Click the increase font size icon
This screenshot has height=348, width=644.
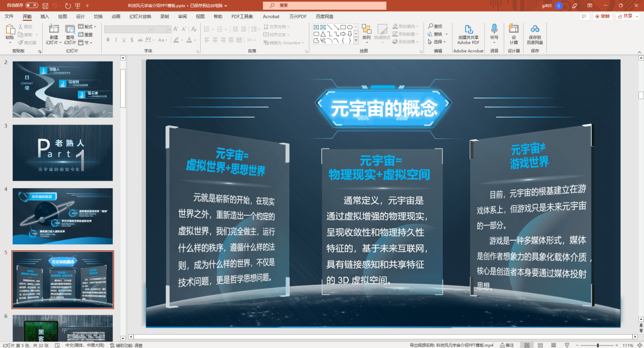(x=176, y=30)
